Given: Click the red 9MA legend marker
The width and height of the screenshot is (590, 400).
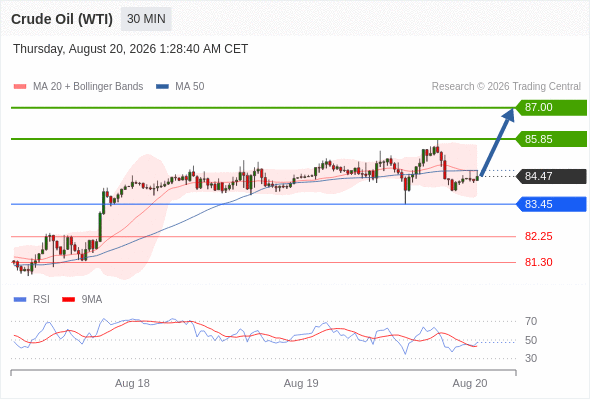Looking at the screenshot, I should [68, 300].
